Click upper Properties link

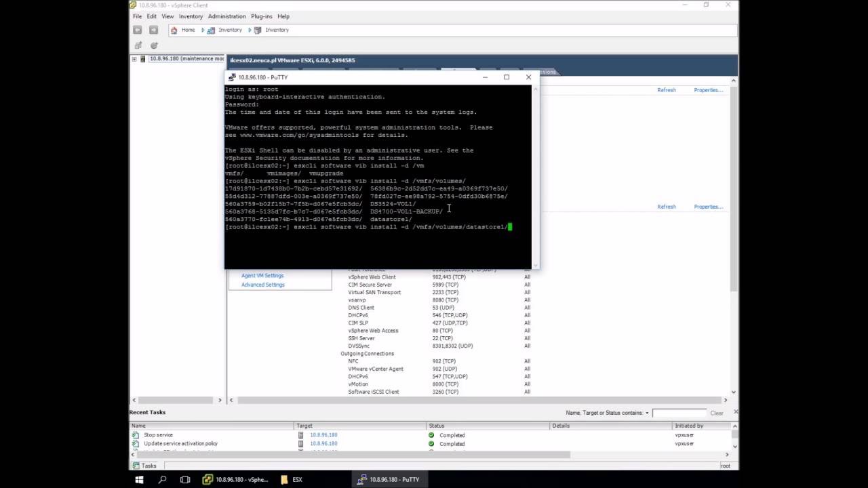(709, 90)
